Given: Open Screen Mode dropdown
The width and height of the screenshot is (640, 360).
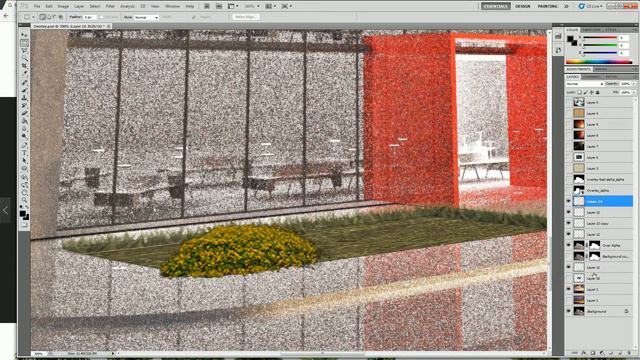Looking at the screenshot, I should [286, 6].
